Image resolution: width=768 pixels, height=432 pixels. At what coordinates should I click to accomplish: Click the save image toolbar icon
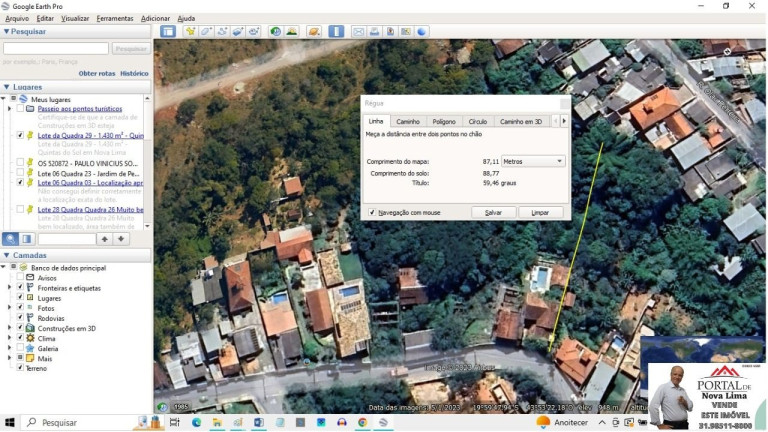pos(390,31)
